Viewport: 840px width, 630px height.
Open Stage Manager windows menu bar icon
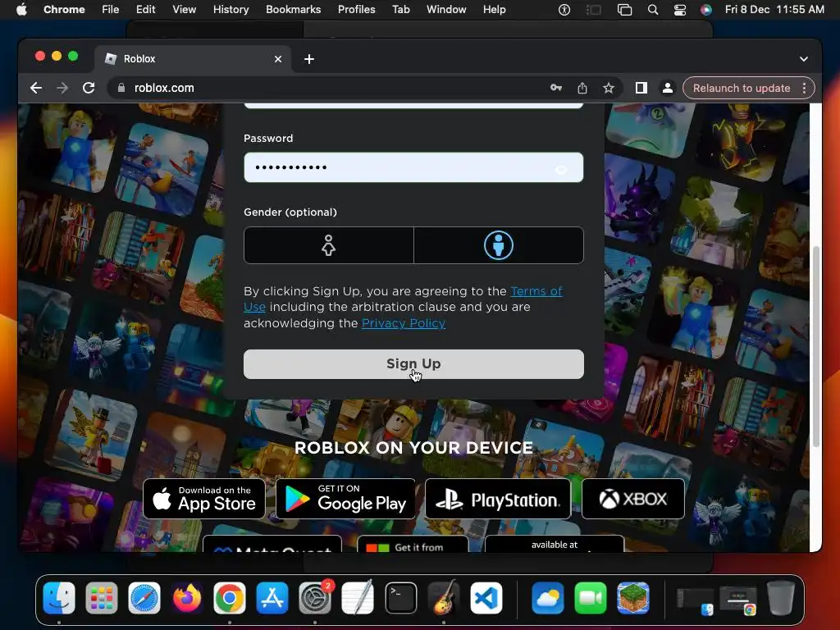pos(624,10)
